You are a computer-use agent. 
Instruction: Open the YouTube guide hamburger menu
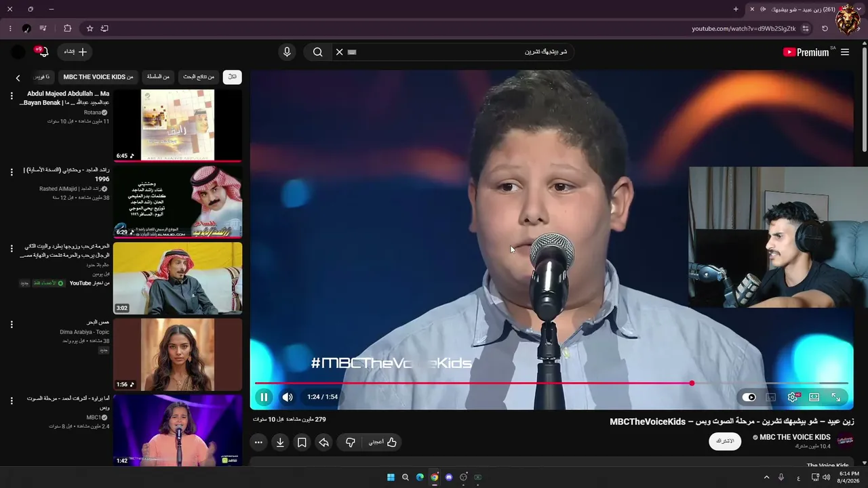845,52
